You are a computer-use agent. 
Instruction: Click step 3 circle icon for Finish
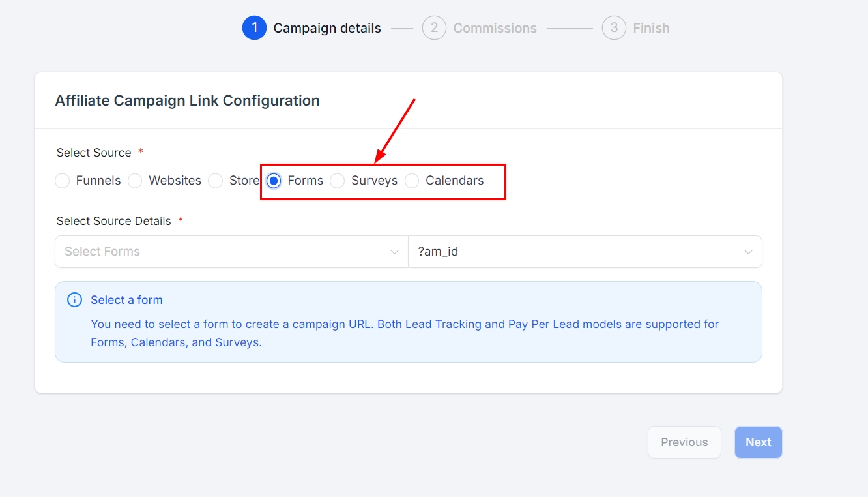click(x=614, y=28)
